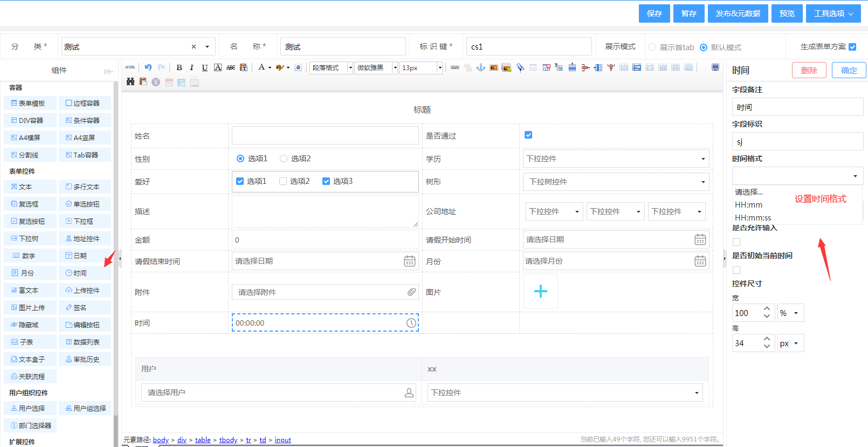868x447 pixels.
Task: Click the 确定 button in properties panel
Action: pyautogui.click(x=849, y=70)
